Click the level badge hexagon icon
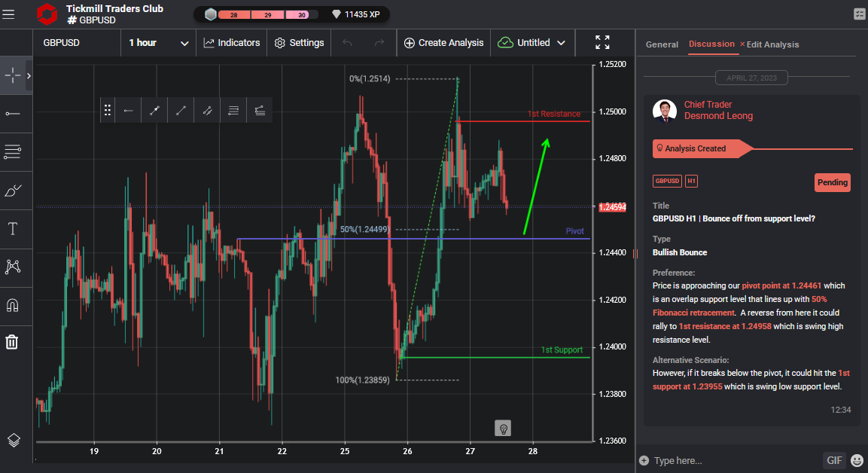 point(210,14)
